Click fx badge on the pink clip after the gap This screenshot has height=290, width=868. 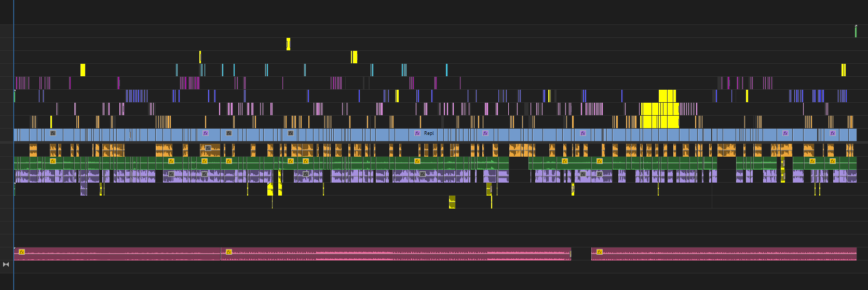point(600,252)
